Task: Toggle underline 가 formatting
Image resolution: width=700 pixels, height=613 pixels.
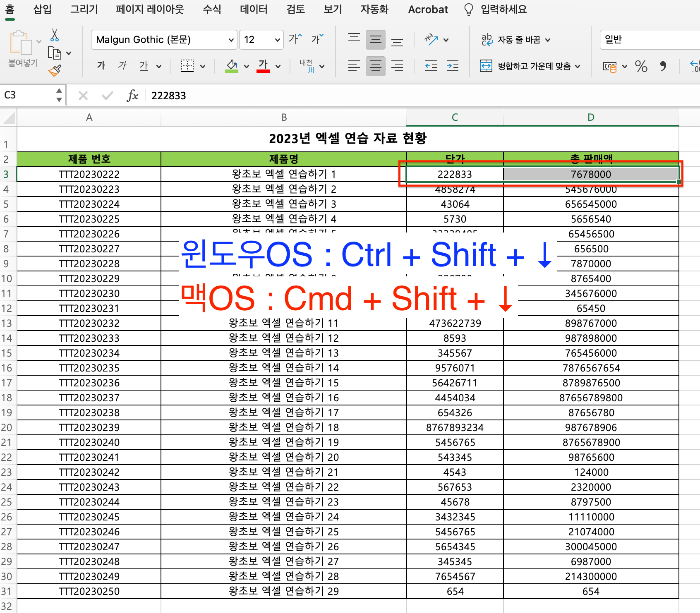Action: [143, 66]
